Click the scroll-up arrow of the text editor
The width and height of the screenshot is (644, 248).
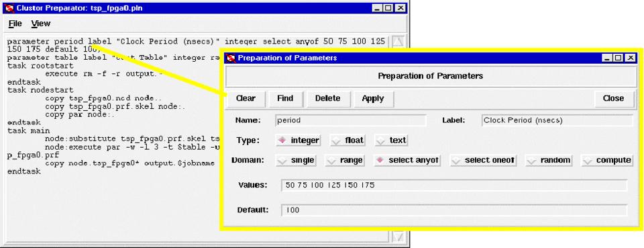click(398, 41)
